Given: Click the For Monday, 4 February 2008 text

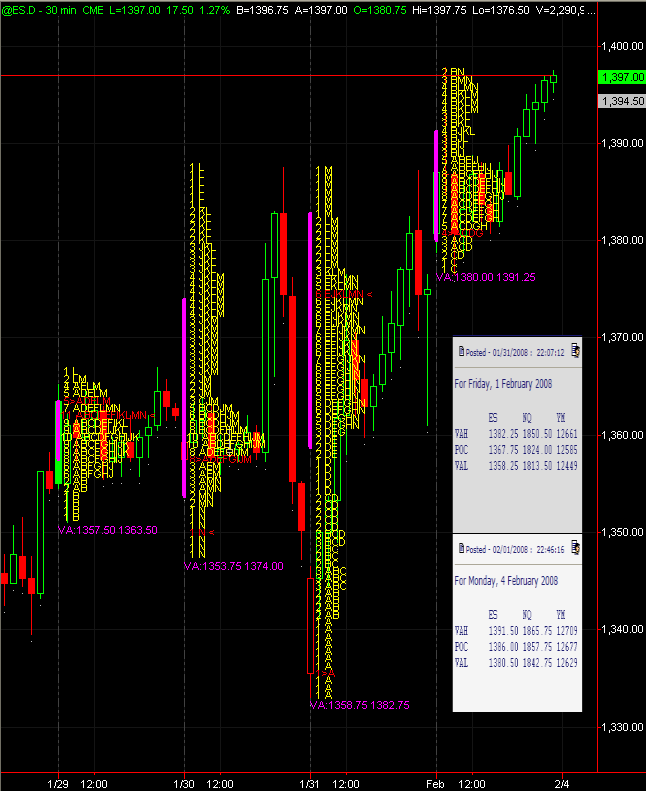Looking at the screenshot, I should tap(506, 581).
